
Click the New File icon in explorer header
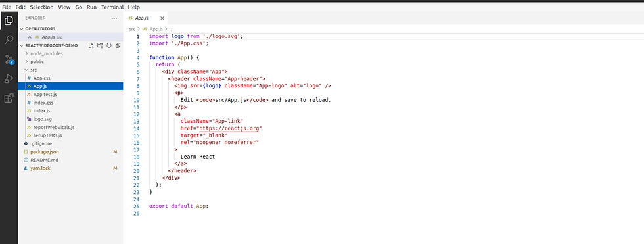[91, 45]
